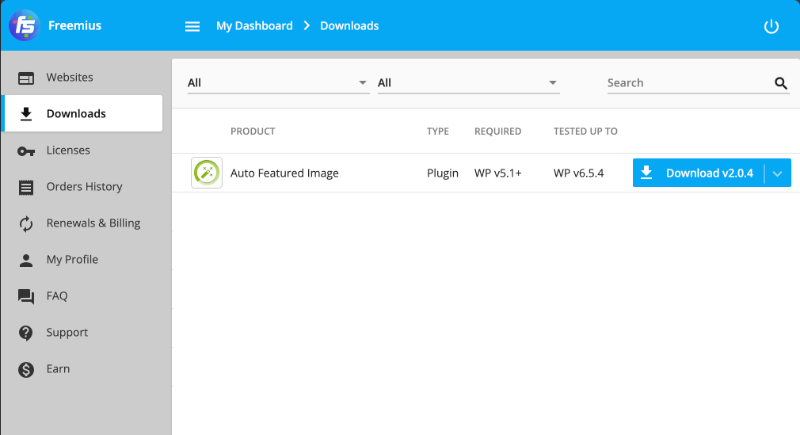
Task: Open the Websites menu item
Action: point(82,78)
